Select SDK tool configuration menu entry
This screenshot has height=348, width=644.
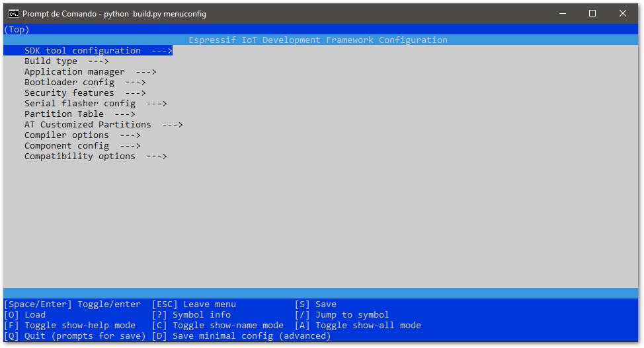pyautogui.click(x=88, y=50)
